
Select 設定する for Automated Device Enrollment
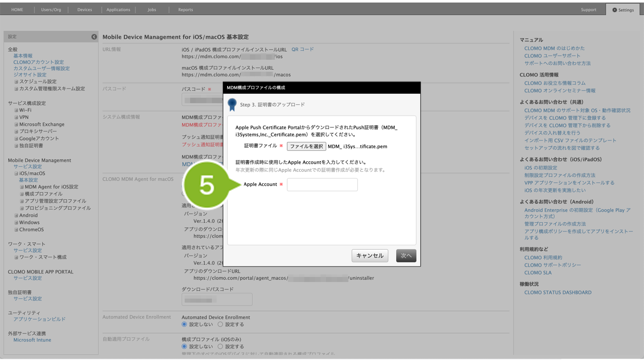(220, 325)
